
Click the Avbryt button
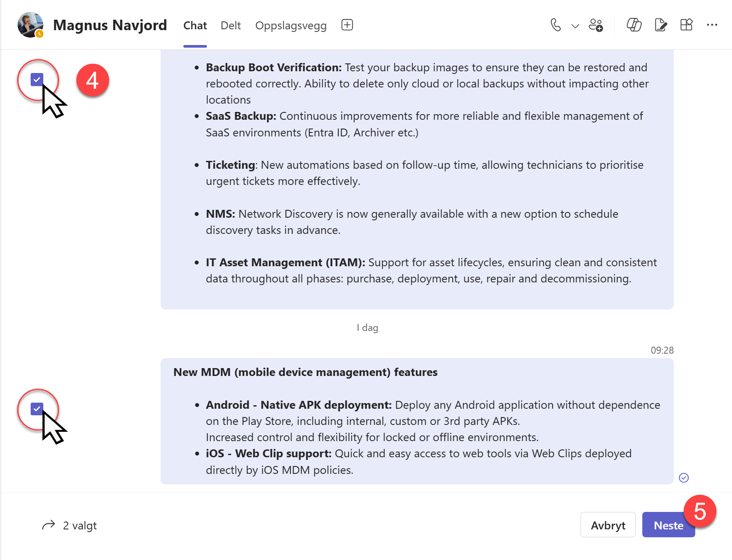click(608, 525)
